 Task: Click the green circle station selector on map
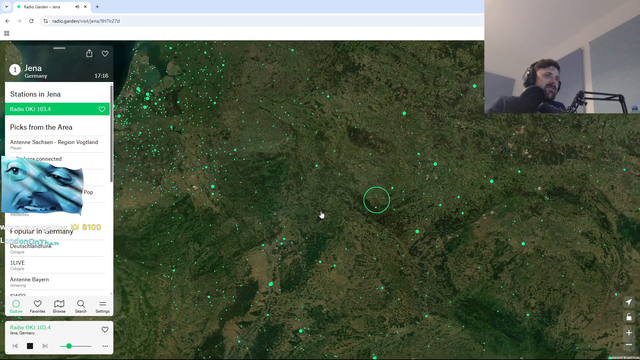pos(376,200)
